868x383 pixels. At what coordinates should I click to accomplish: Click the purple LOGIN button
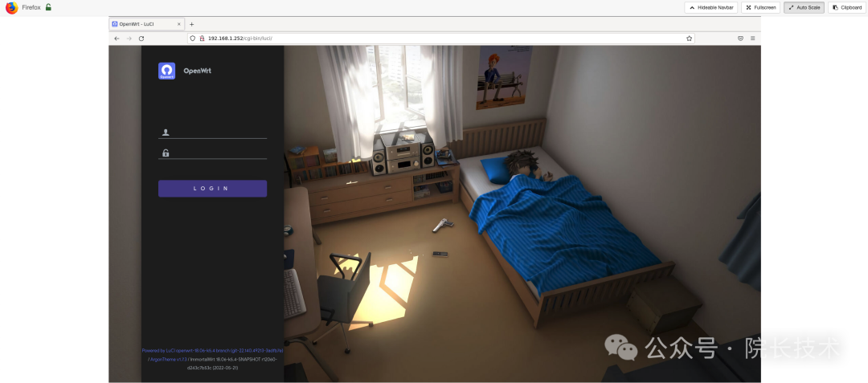(x=212, y=189)
